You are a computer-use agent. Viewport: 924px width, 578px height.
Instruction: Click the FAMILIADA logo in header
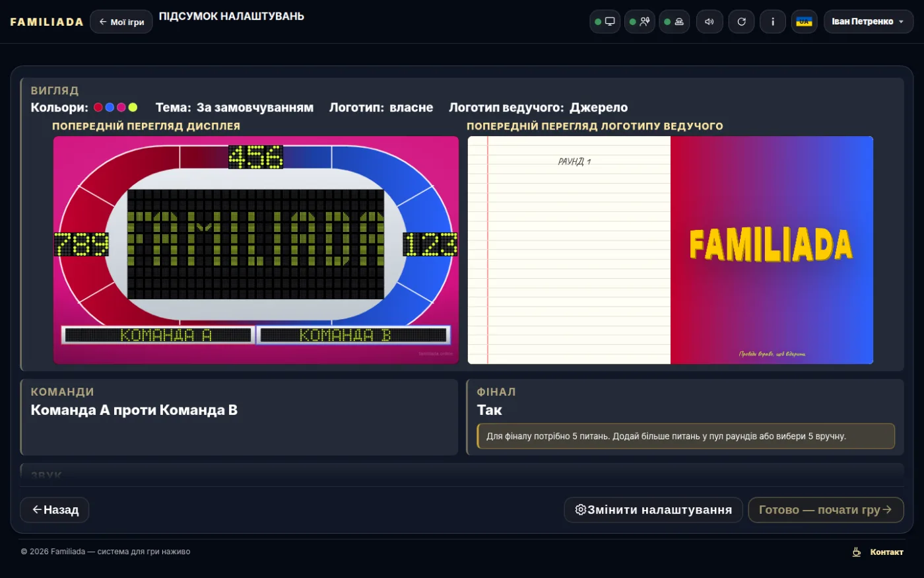47,22
